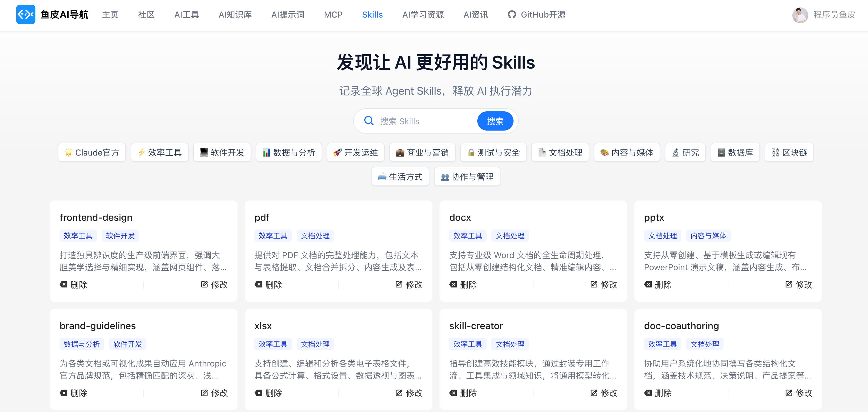This screenshot has width=868, height=412.
Task: Click the GitHub icon in navigation bar
Action: pos(512,15)
